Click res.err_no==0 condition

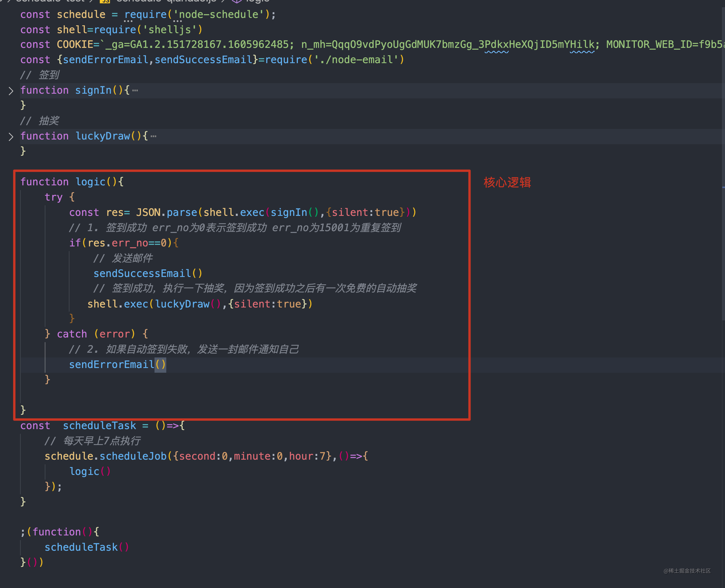(x=127, y=243)
